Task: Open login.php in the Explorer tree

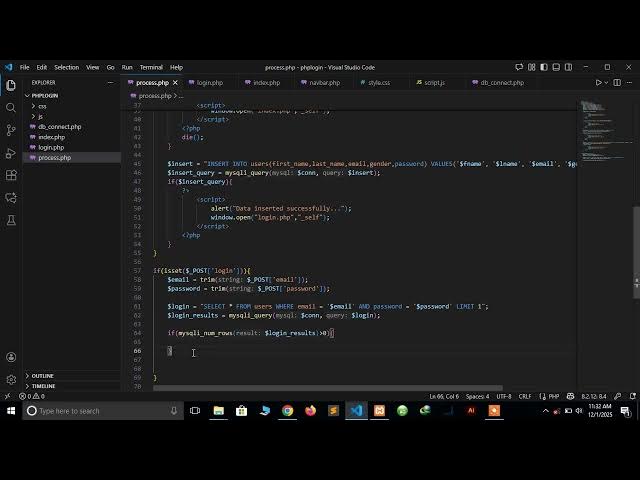Action: click(51, 147)
